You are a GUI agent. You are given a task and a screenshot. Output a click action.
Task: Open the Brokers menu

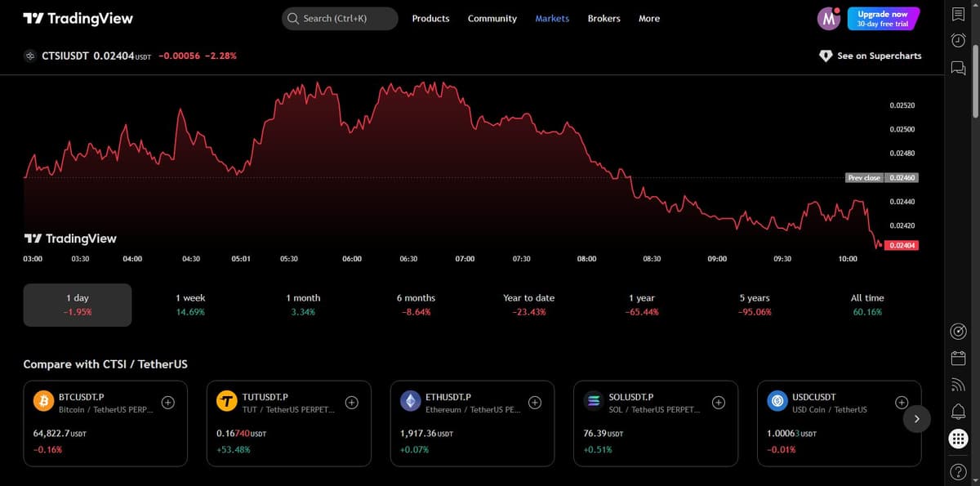604,18
